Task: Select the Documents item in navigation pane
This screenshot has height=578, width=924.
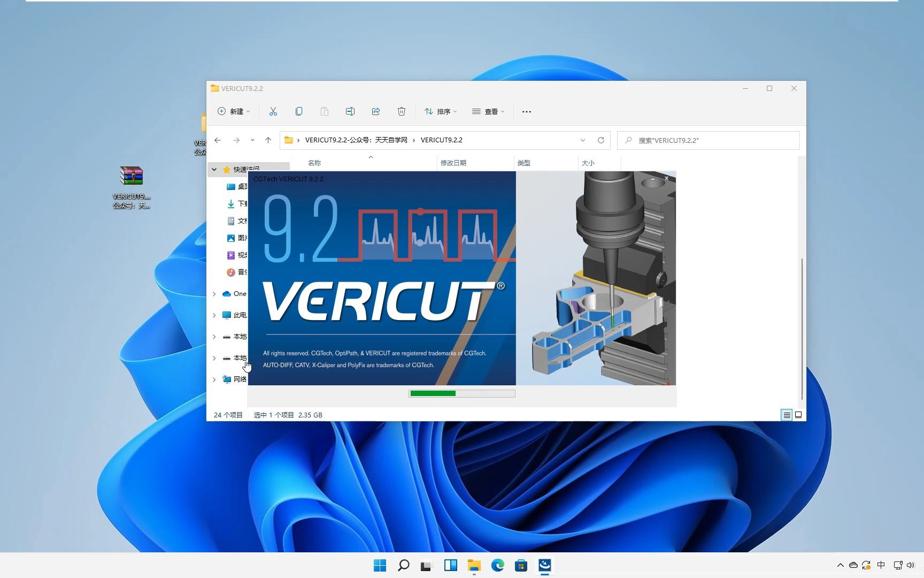Action: click(237, 220)
